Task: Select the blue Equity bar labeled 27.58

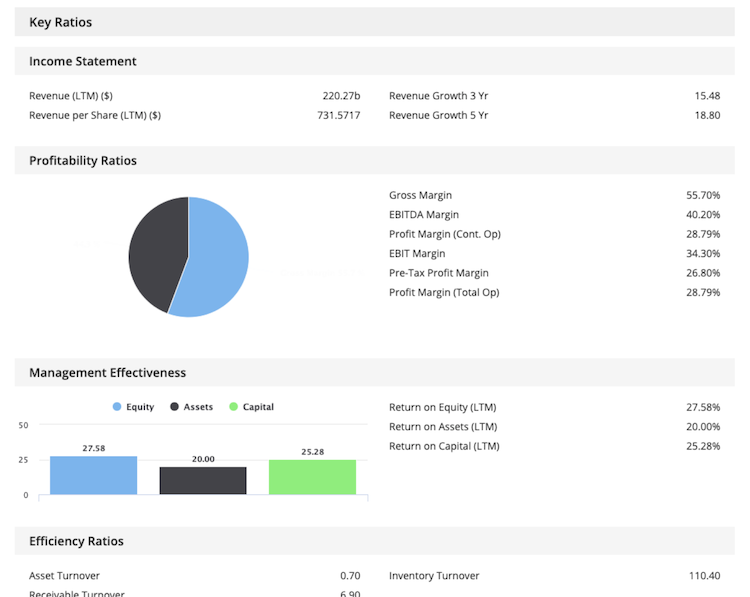Action: pos(93,475)
